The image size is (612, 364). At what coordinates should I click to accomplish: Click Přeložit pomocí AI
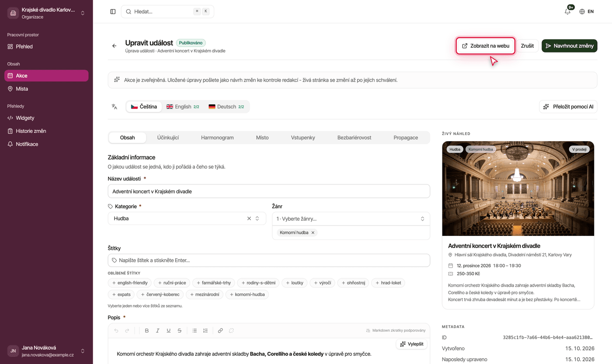pyautogui.click(x=568, y=107)
